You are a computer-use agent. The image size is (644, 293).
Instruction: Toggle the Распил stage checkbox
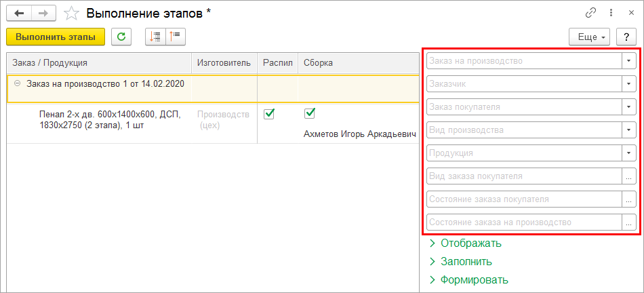(x=268, y=113)
